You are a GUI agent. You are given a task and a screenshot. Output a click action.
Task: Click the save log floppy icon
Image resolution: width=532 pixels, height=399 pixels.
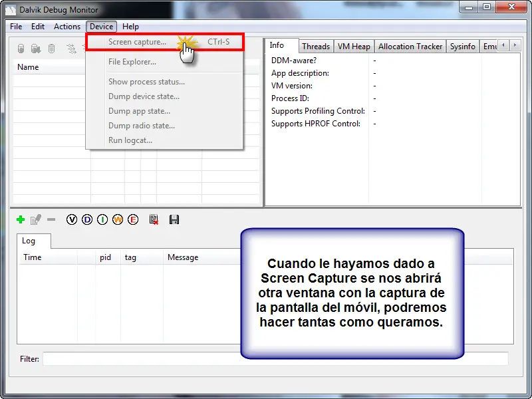point(174,219)
